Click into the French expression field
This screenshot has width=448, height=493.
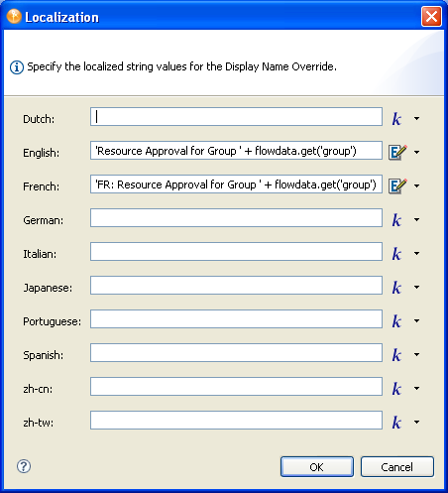[x=236, y=184]
